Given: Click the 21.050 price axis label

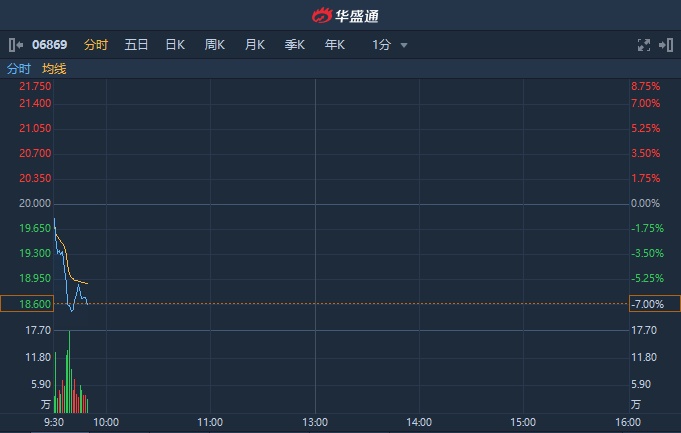Looking at the screenshot, I should tap(35, 128).
